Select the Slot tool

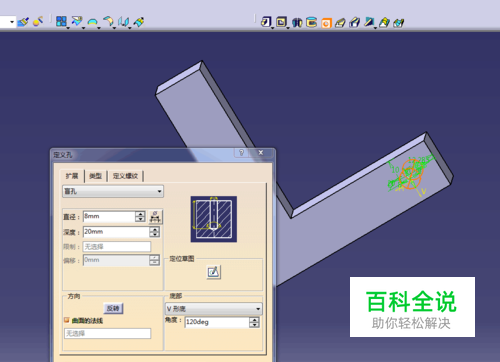point(355,23)
